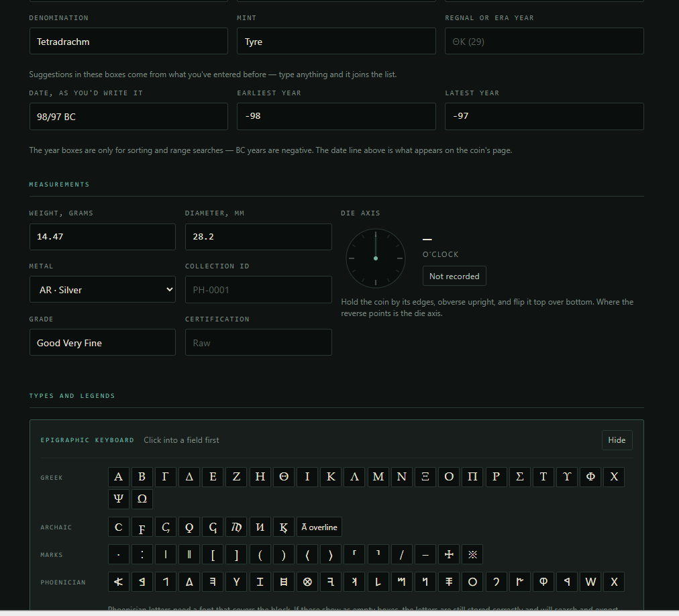Insert Greek letter Alpha from epigraphic keyboard
This screenshot has height=616, width=679.
click(x=118, y=477)
